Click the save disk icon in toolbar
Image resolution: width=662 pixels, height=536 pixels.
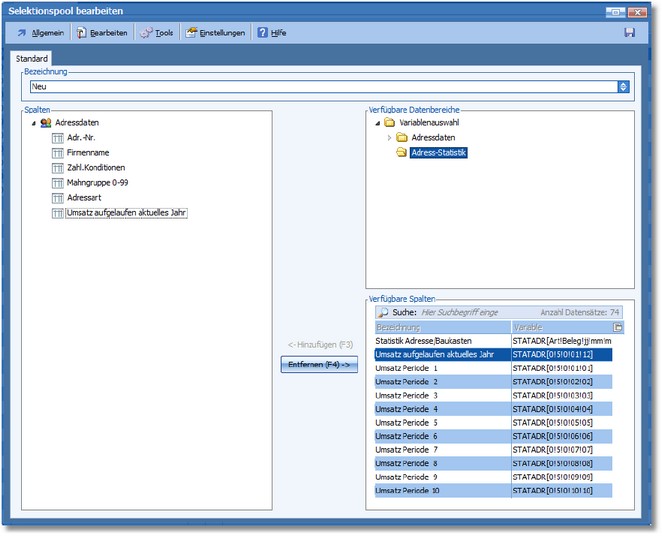click(x=629, y=32)
